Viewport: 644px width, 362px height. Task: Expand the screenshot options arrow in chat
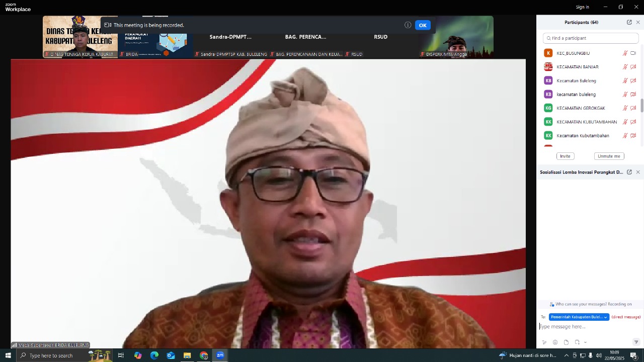(x=585, y=342)
